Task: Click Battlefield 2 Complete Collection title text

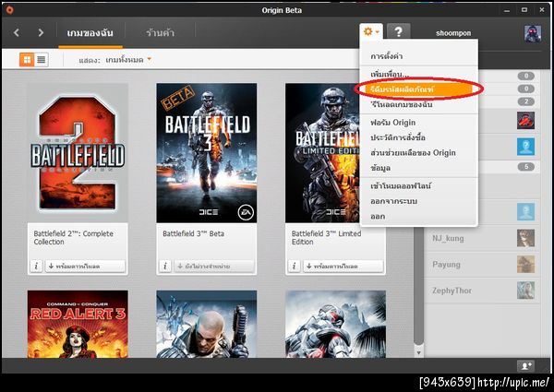Action: click(74, 238)
